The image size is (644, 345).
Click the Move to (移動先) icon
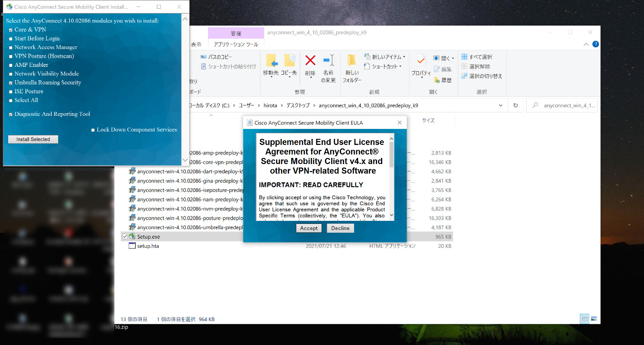[x=271, y=61]
